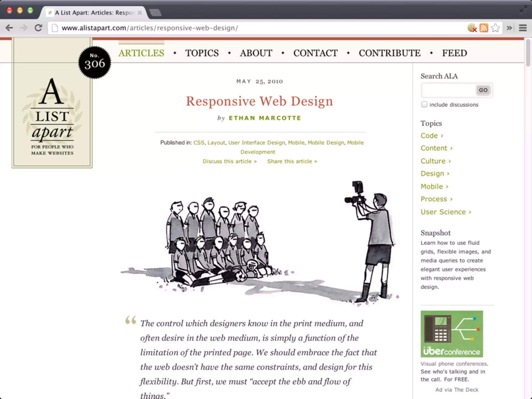Show hidden extensions overflow chevron
The height and width of the screenshot is (399, 532).
tap(509, 28)
